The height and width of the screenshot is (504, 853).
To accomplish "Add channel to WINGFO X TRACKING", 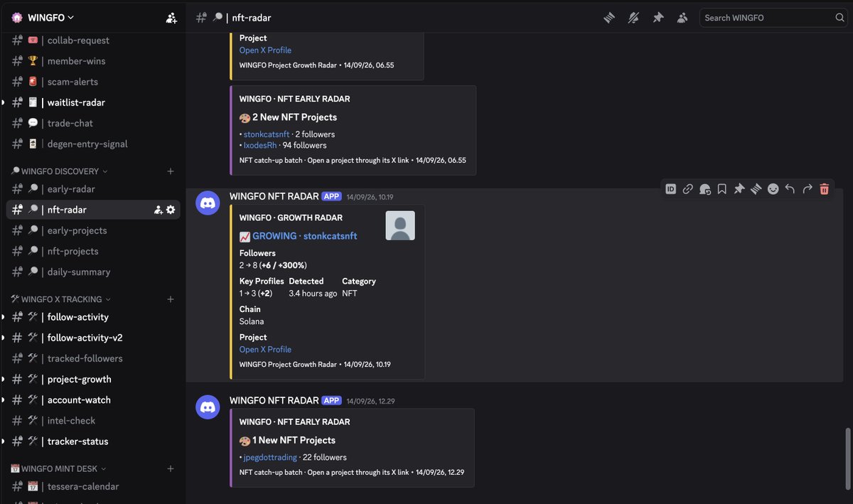I will pos(171,299).
